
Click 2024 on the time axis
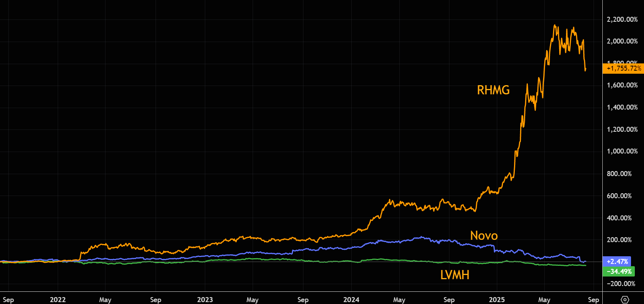tap(351, 300)
